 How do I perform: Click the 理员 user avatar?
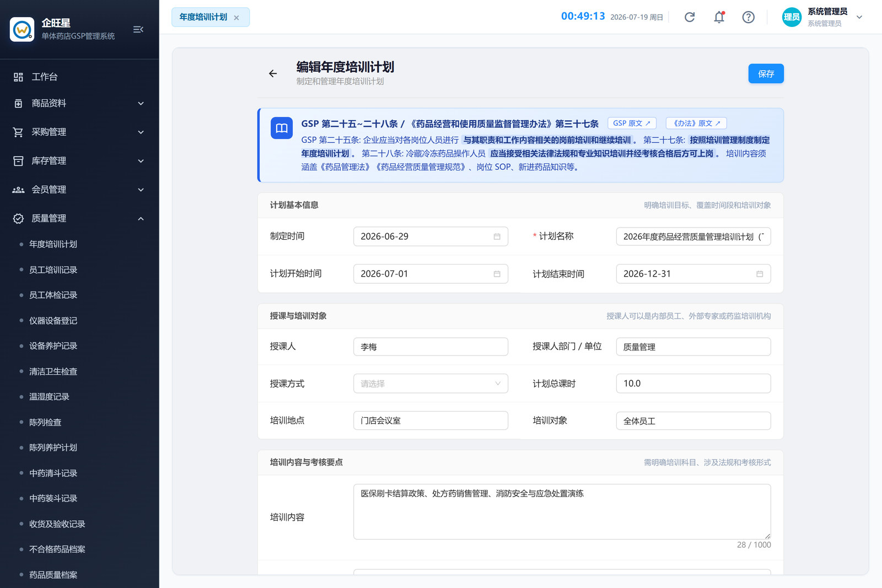point(792,17)
